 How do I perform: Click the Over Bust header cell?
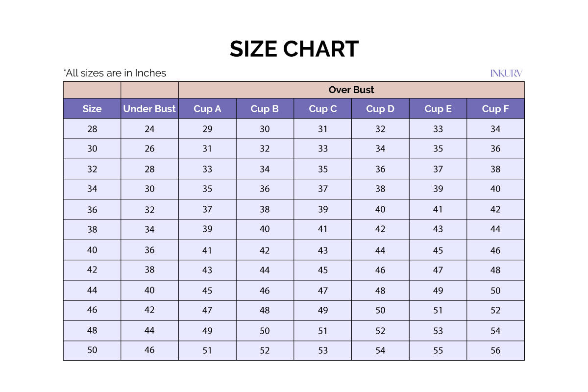coord(351,90)
